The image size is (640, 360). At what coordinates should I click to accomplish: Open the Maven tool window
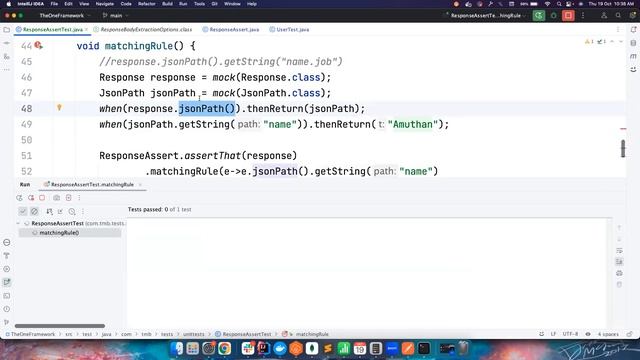[633, 56]
